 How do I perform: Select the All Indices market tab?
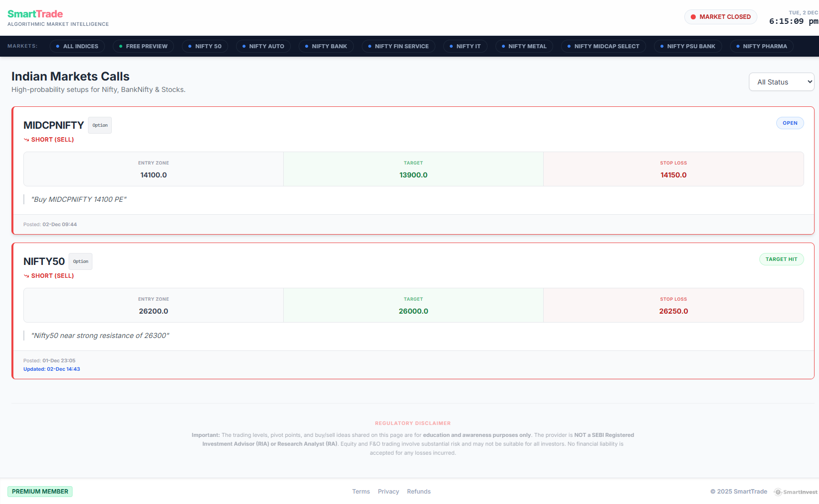(x=77, y=46)
